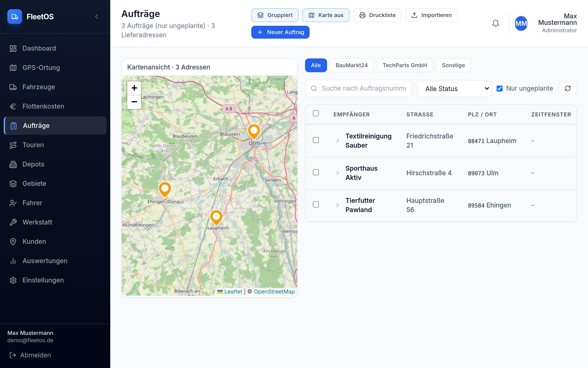
Task: Click the demo@fleetos.de email text
Action: point(30,340)
